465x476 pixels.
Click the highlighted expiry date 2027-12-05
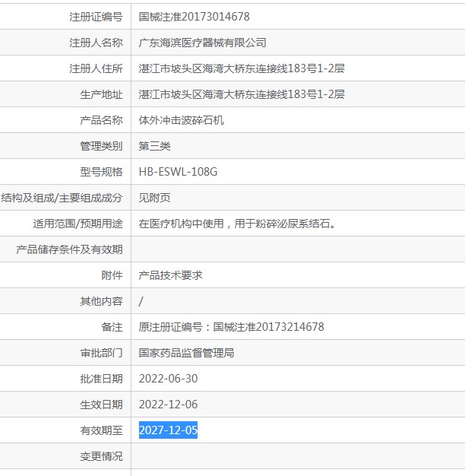[168, 430]
